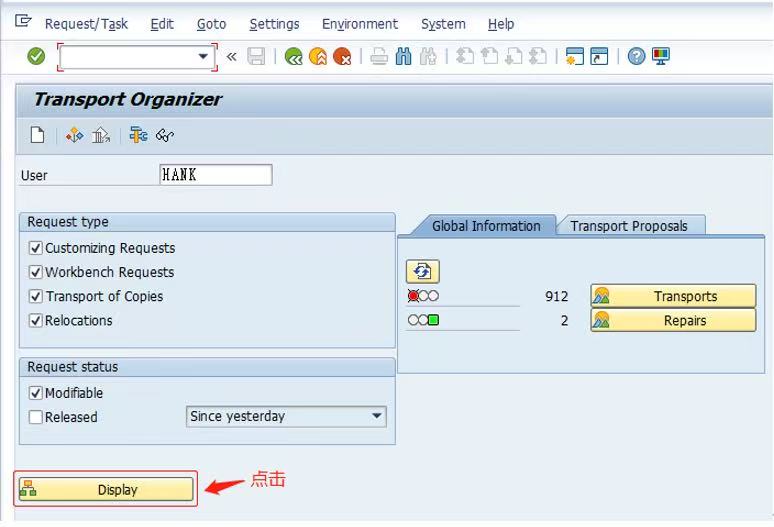
Task: Click the green traffic light status icon
Action: pos(423,320)
